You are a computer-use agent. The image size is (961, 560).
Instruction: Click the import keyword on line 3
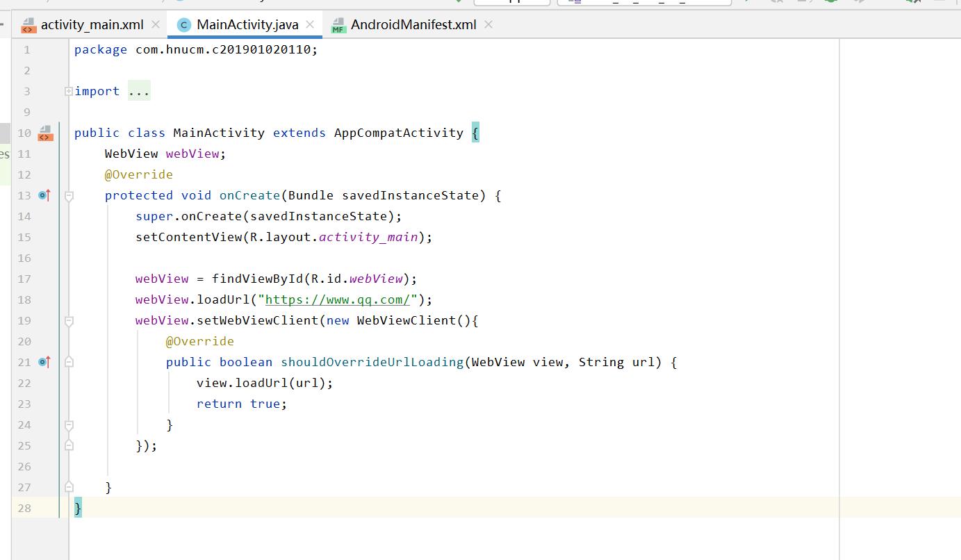97,91
